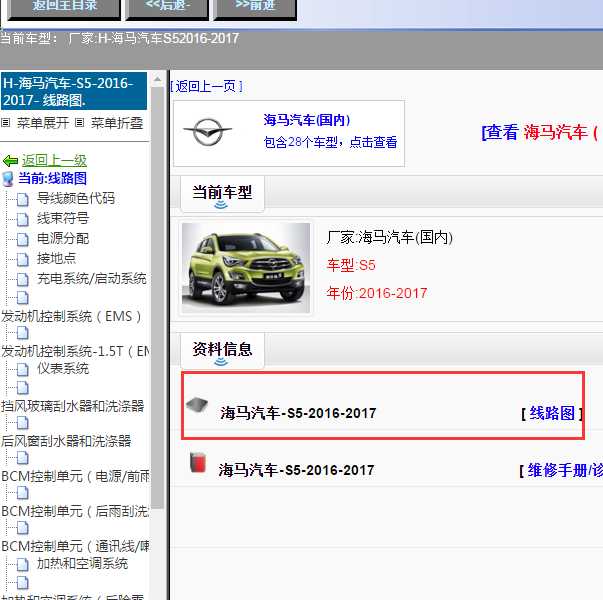The height and width of the screenshot is (600, 603).
Task: Select the 资料信息 tab
Action: (x=222, y=351)
